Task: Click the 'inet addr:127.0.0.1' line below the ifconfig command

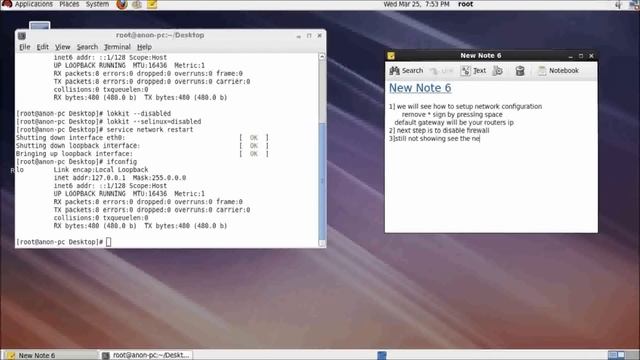Action: point(120,178)
